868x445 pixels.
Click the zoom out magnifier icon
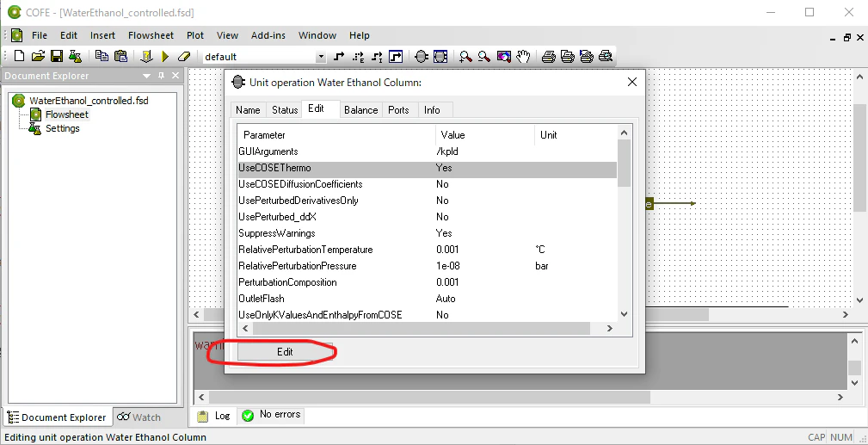point(484,57)
